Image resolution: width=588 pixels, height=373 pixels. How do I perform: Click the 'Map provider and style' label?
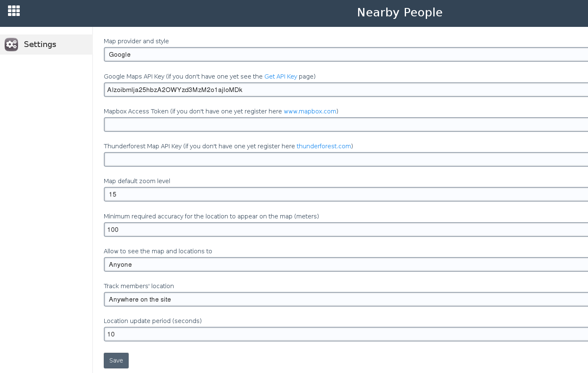point(136,41)
